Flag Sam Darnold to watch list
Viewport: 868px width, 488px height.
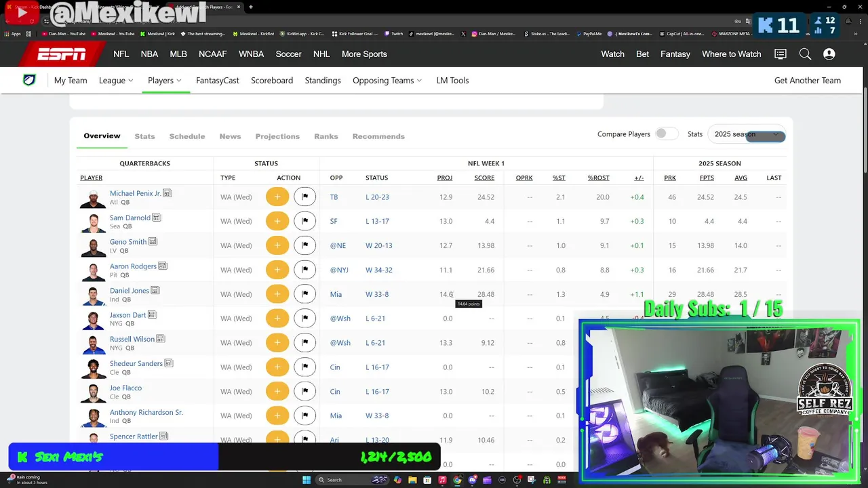click(x=305, y=221)
